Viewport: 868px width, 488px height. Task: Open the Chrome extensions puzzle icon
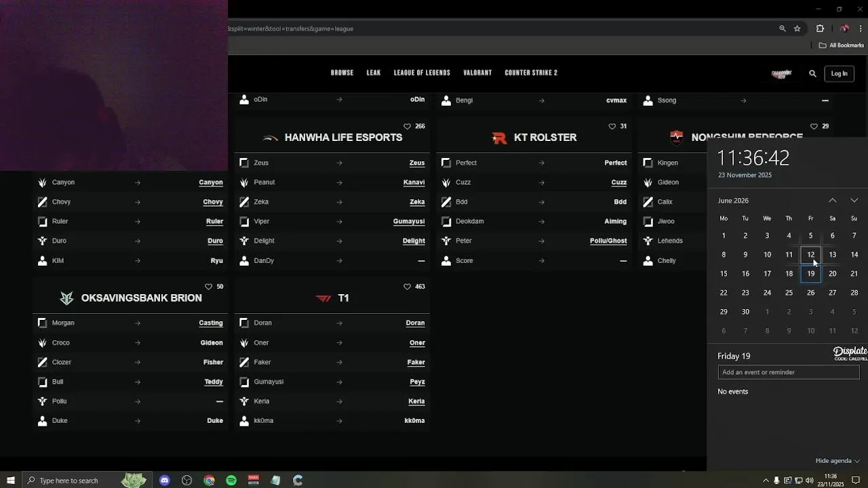[x=820, y=28]
